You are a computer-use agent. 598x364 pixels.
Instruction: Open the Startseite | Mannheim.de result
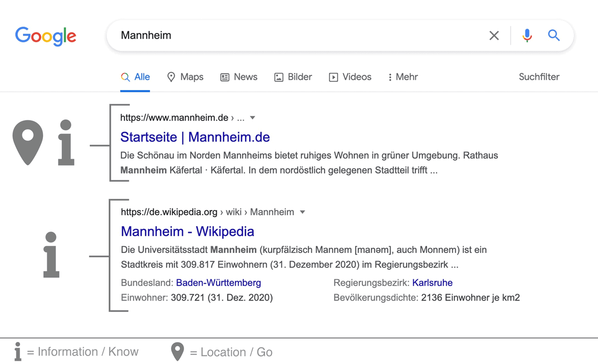(195, 137)
